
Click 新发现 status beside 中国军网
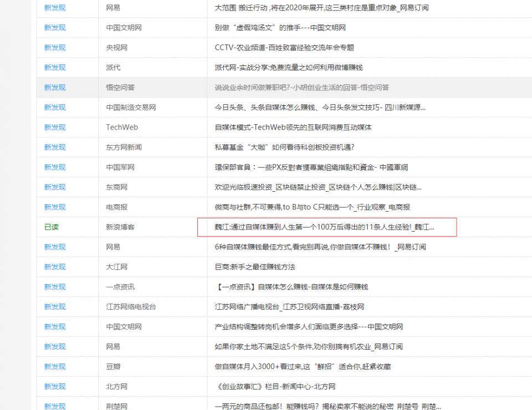point(55,167)
